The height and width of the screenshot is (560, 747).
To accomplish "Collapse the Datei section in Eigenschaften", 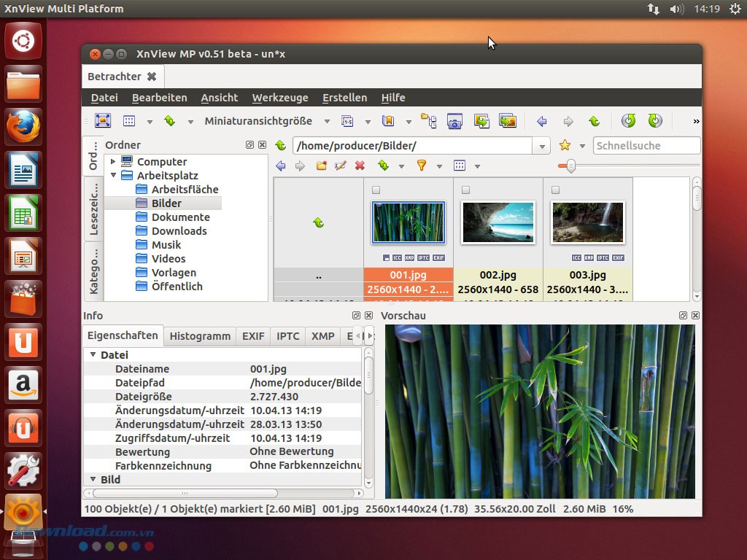I will (x=93, y=354).
